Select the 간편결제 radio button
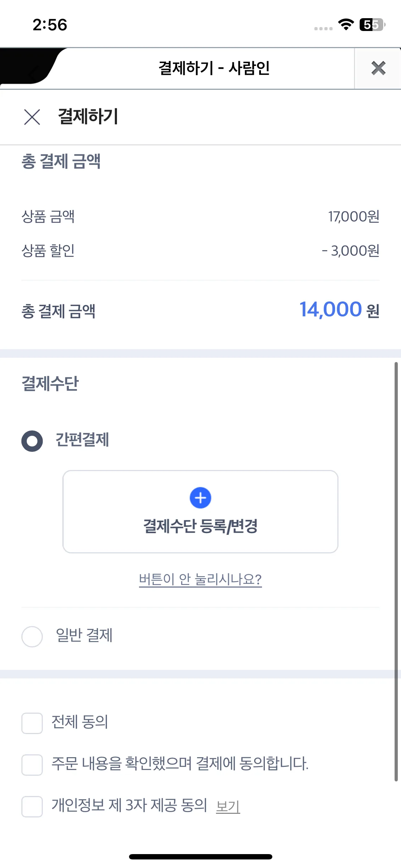The width and height of the screenshot is (401, 868). tap(32, 441)
